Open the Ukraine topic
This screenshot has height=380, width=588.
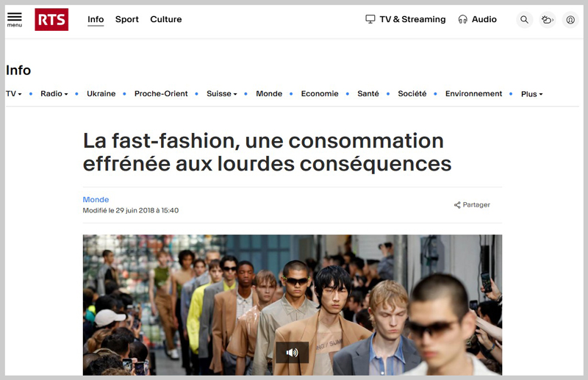click(101, 94)
